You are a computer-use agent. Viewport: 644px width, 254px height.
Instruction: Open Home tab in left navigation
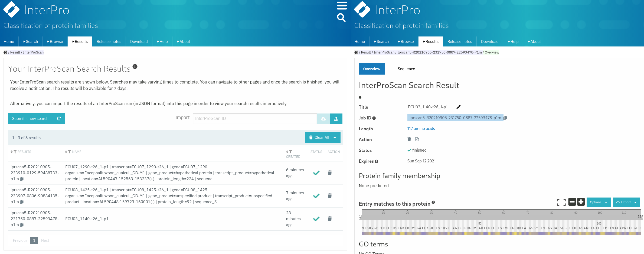pos(9,41)
